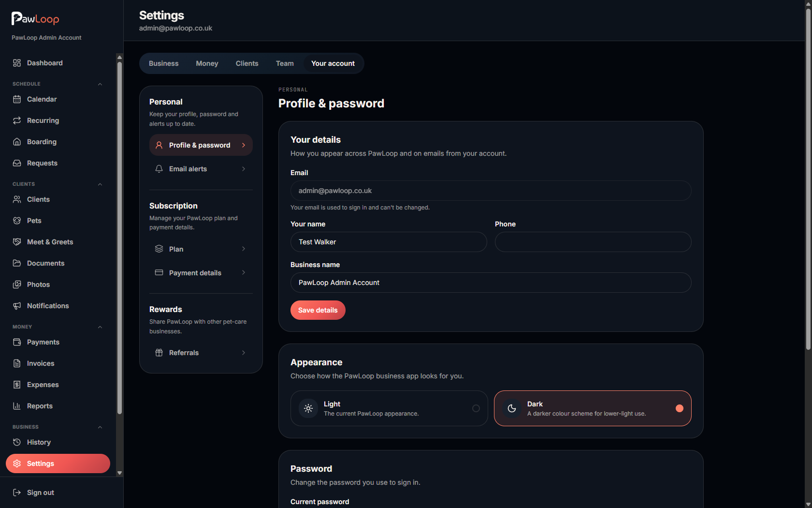
Task: Click the Plan layers icon
Action: [x=159, y=249]
